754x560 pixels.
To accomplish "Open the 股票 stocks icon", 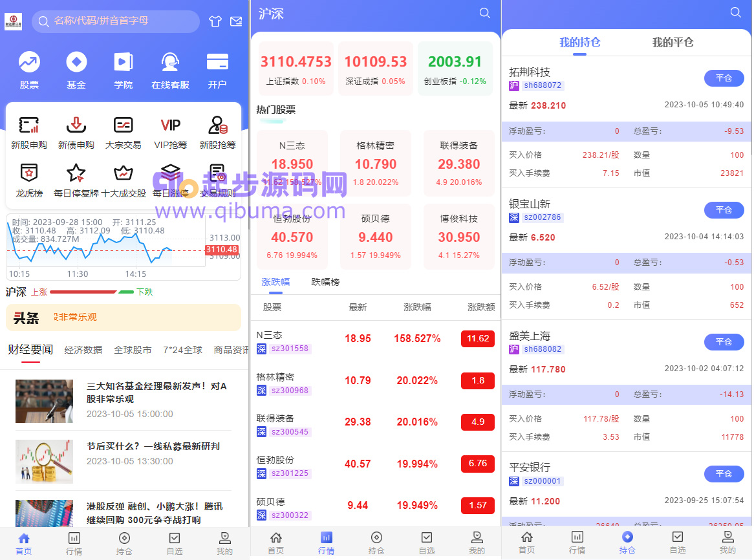I will [29, 62].
